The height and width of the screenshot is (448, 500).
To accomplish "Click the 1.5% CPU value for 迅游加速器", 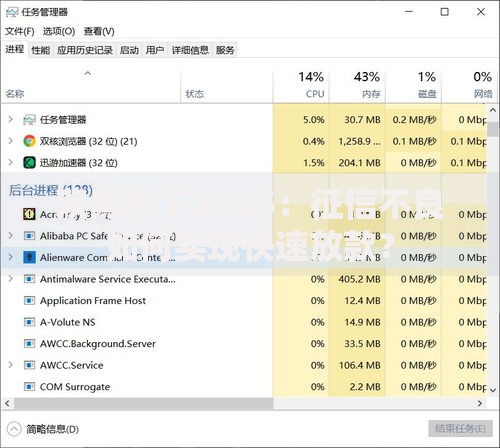I will tap(314, 163).
